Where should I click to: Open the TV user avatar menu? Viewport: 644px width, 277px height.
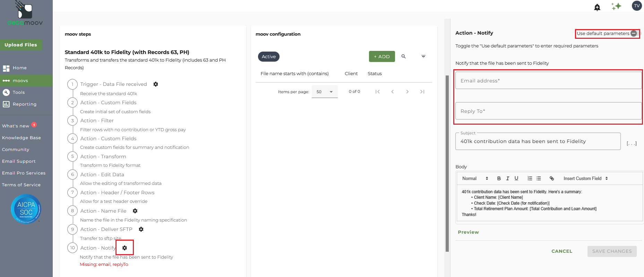click(x=637, y=6)
